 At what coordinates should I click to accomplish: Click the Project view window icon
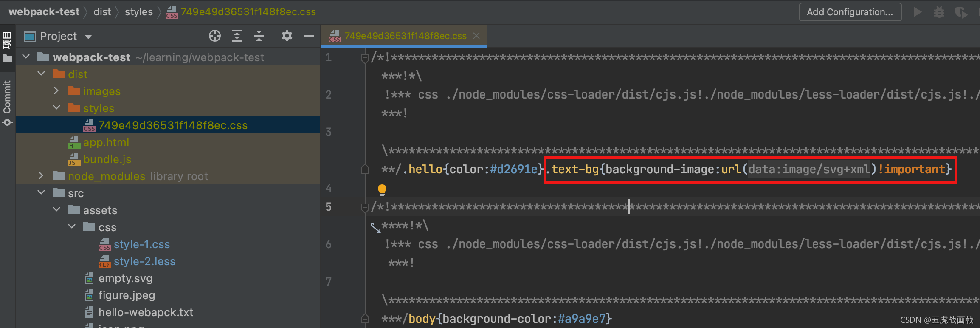tap(30, 37)
